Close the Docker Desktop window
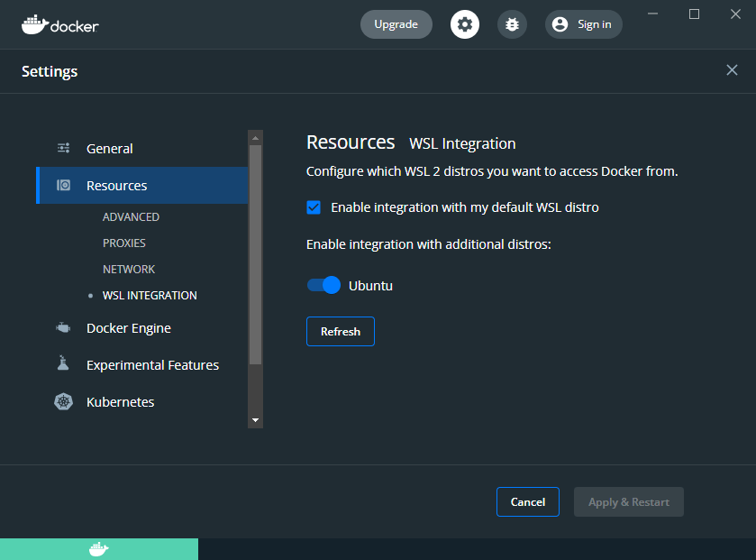This screenshot has width=756, height=560. (x=735, y=14)
